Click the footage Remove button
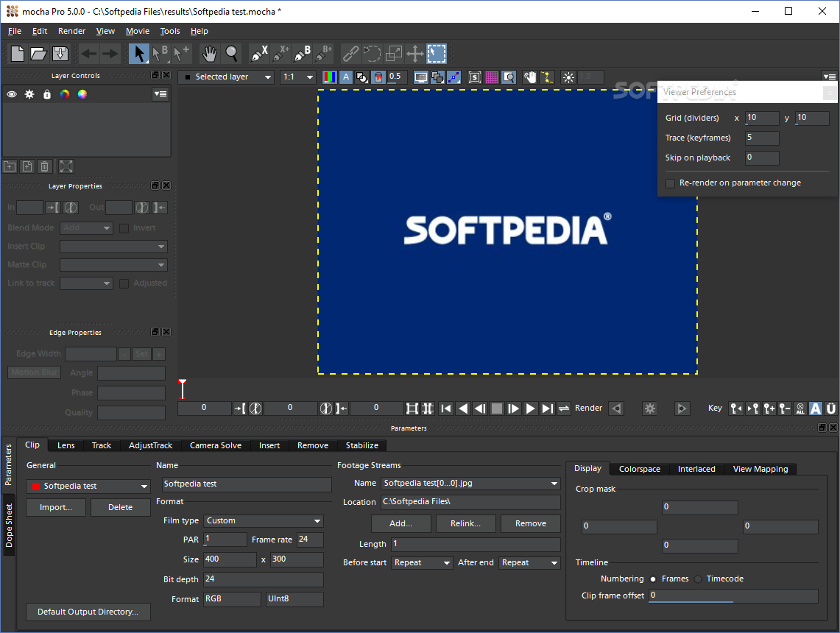The height and width of the screenshot is (633, 840). 530,524
